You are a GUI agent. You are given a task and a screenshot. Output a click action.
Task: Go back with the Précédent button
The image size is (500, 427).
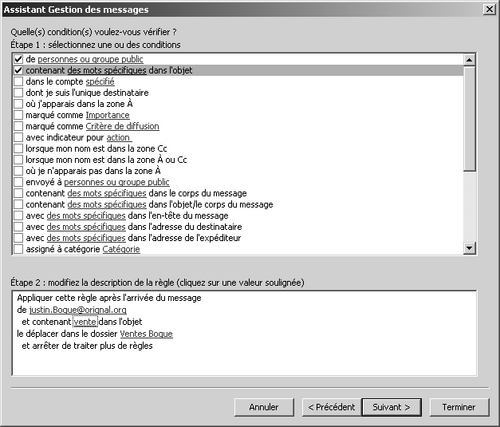(x=331, y=407)
